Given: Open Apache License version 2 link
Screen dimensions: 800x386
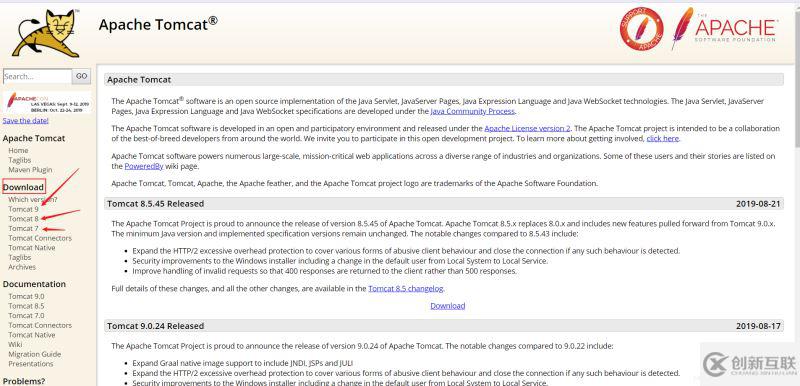Looking at the screenshot, I should pyautogui.click(x=527, y=128).
